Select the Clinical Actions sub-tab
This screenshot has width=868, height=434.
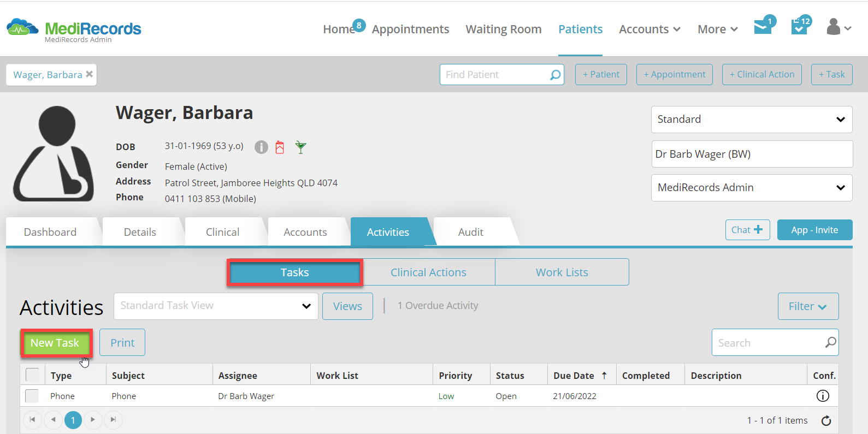coord(428,272)
